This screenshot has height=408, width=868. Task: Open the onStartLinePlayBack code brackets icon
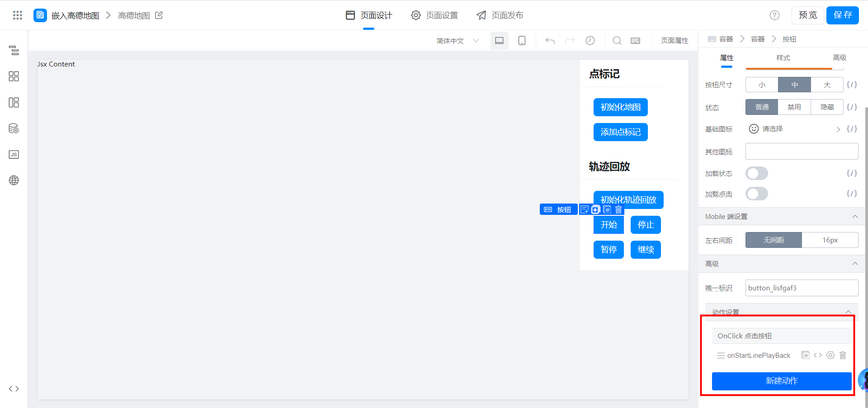click(x=818, y=355)
